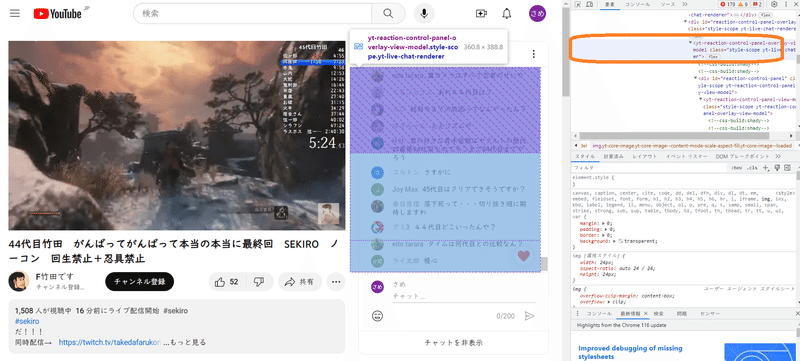Open live chat three-dot options menu
Viewport: 800px width, 361px height.
pos(534,54)
